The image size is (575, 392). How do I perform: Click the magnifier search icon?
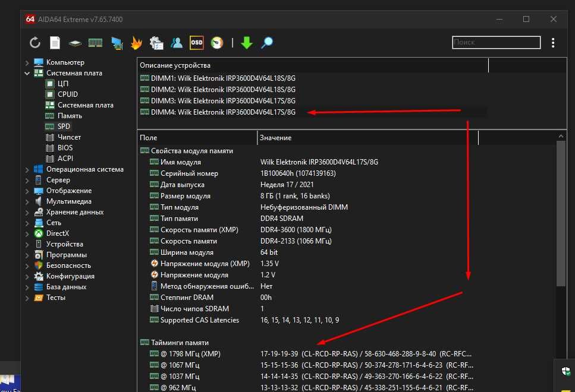coord(267,43)
